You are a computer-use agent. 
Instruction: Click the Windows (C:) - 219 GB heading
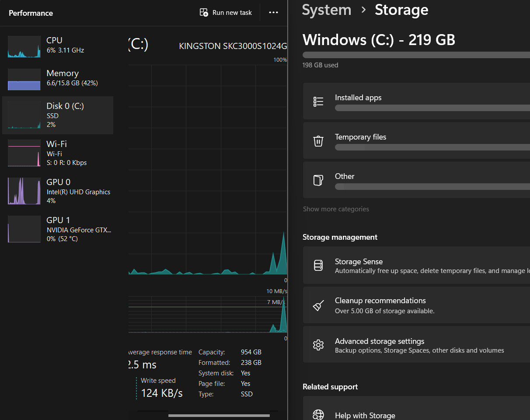[379, 40]
